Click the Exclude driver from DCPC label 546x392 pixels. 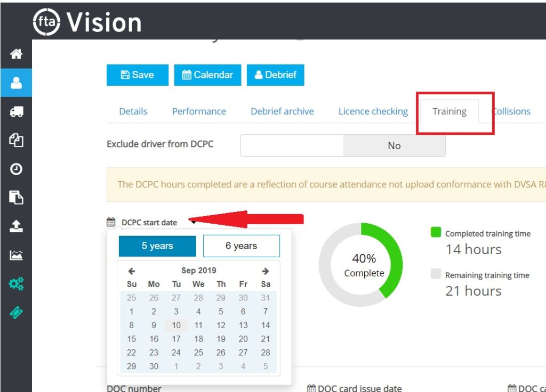(160, 144)
